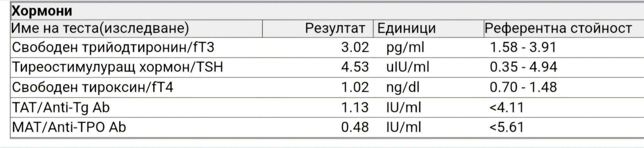Select the uIU/ml unit cell
The image size is (644, 148).
(x=408, y=67)
